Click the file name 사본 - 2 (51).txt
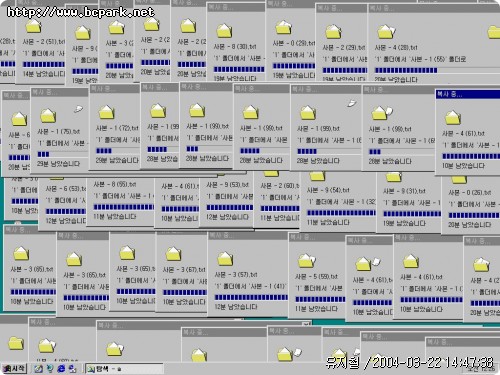 coord(44,42)
